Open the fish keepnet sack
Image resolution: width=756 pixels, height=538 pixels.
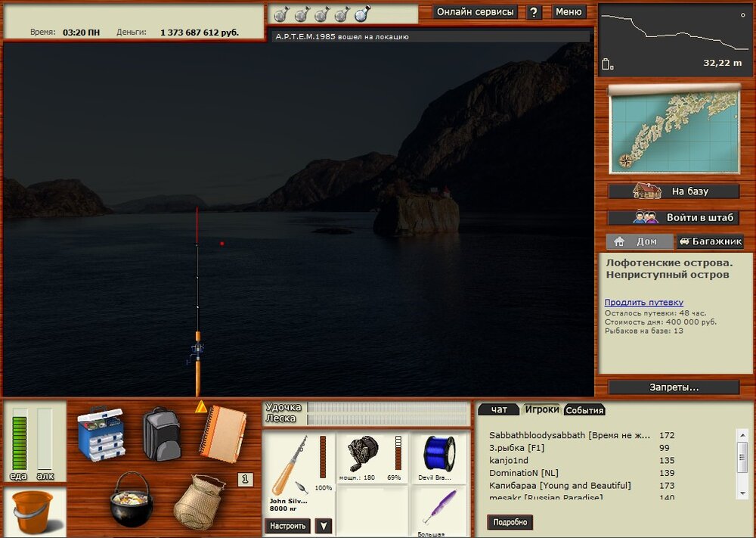click(200, 502)
